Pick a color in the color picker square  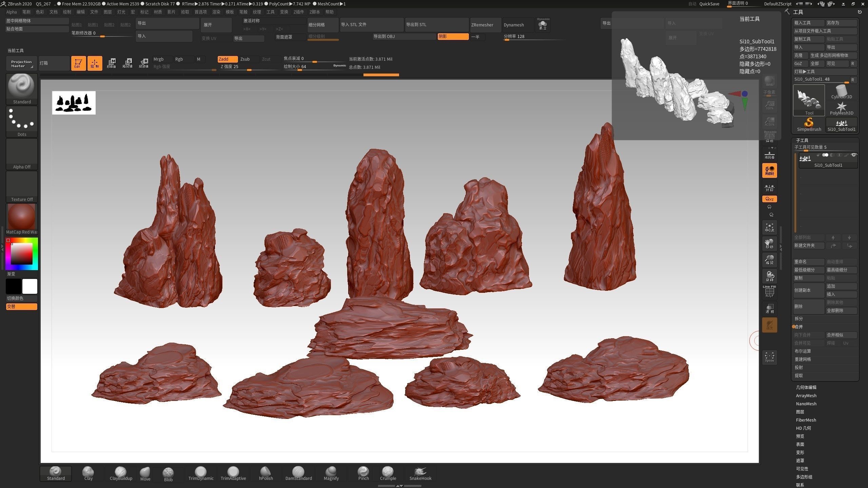point(21,253)
